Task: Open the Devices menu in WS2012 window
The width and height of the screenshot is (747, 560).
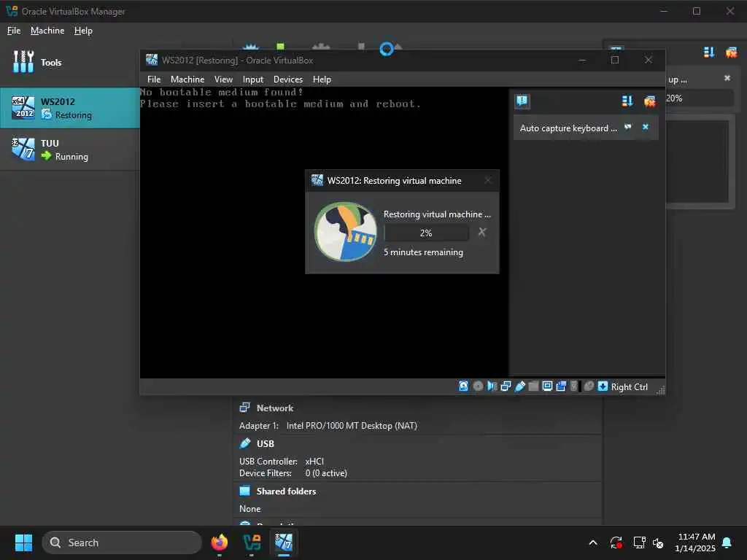Action: coord(288,79)
